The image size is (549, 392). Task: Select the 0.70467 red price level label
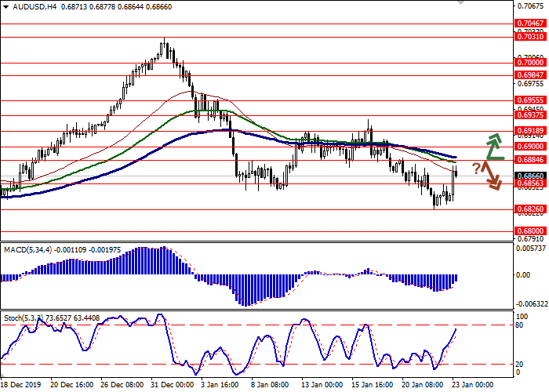[530, 24]
